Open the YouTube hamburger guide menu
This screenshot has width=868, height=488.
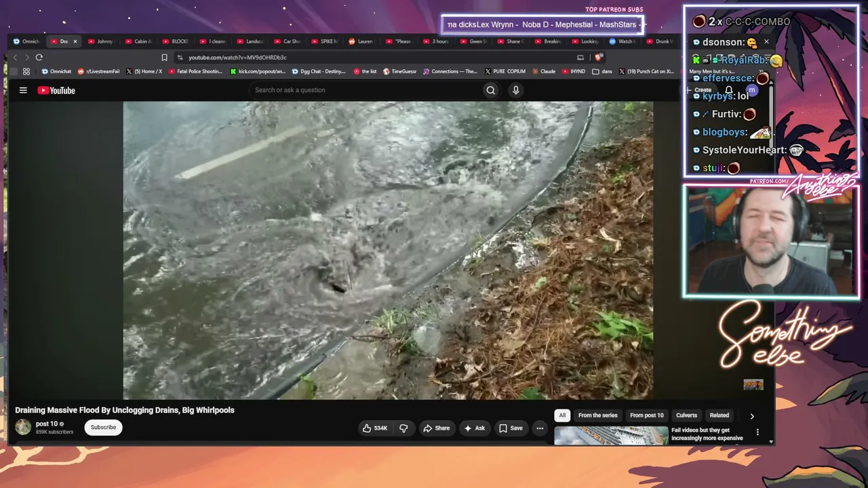23,90
